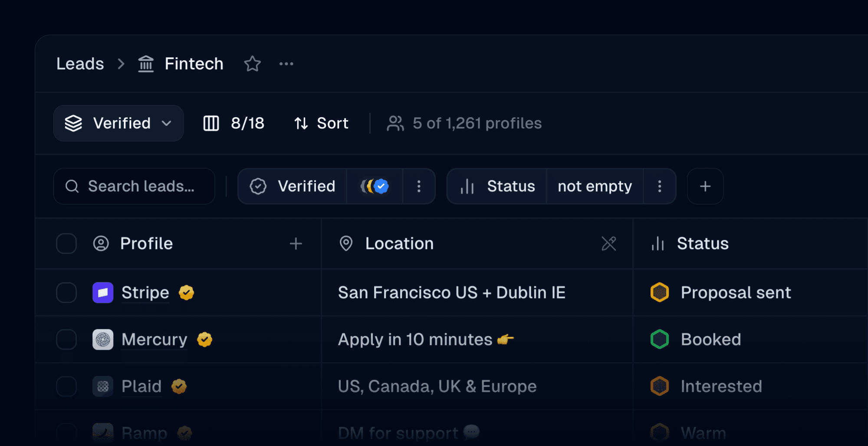Open the Ramp profile link
Image resolution: width=868 pixels, height=446 pixels.
click(x=145, y=433)
